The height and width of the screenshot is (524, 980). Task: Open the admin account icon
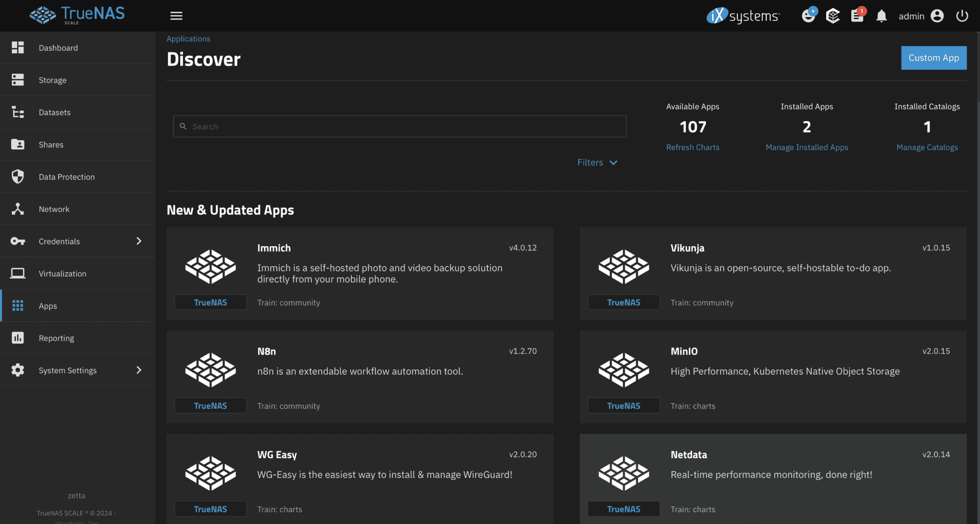937,16
